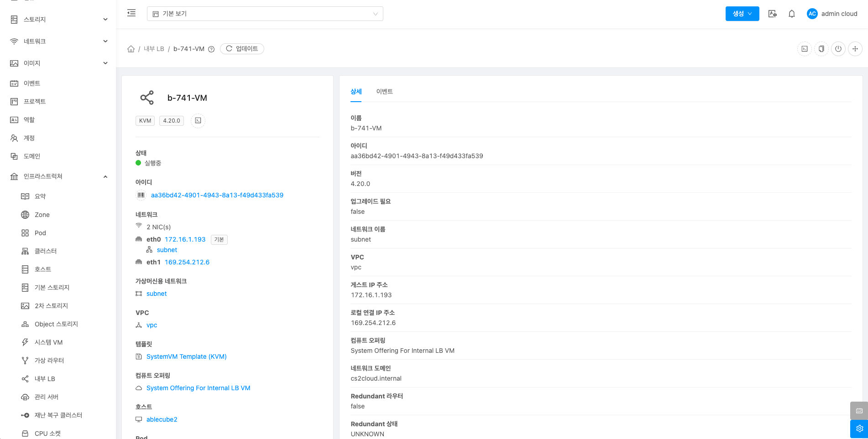The height and width of the screenshot is (439, 868).
Task: Open the settings gear button at bottom right
Action: point(859,429)
